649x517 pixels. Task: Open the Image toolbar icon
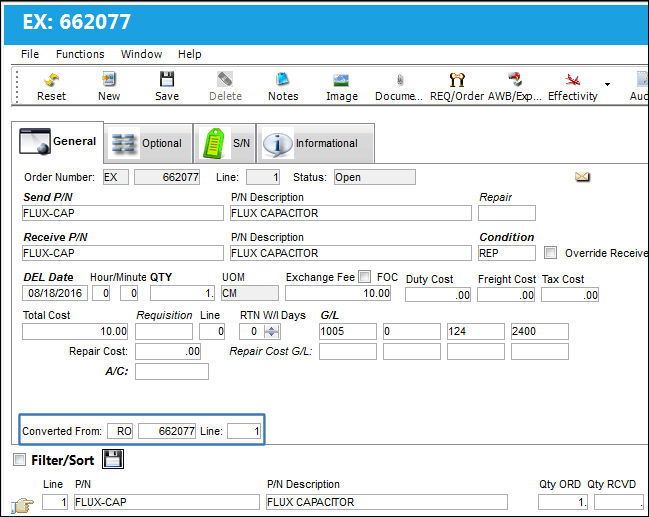[x=341, y=79]
